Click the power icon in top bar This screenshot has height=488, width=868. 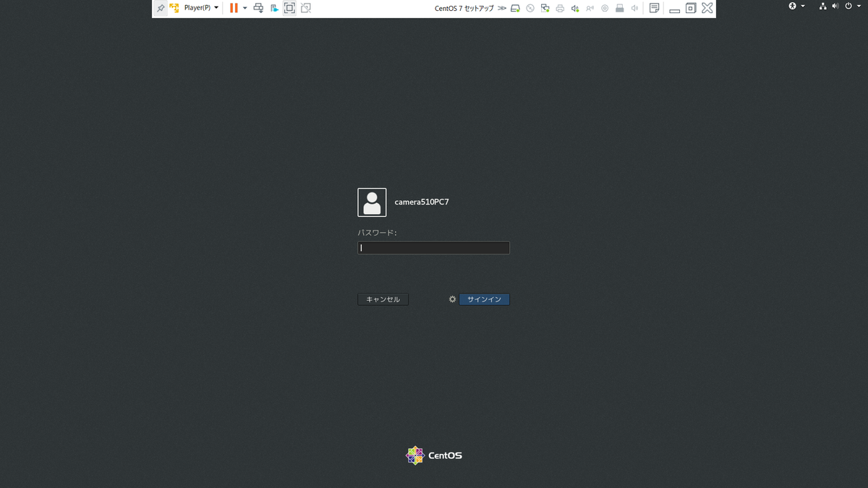click(x=848, y=6)
